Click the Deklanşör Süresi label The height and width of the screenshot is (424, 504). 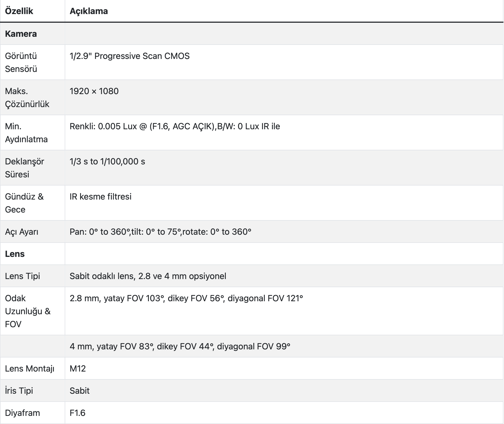tap(24, 168)
